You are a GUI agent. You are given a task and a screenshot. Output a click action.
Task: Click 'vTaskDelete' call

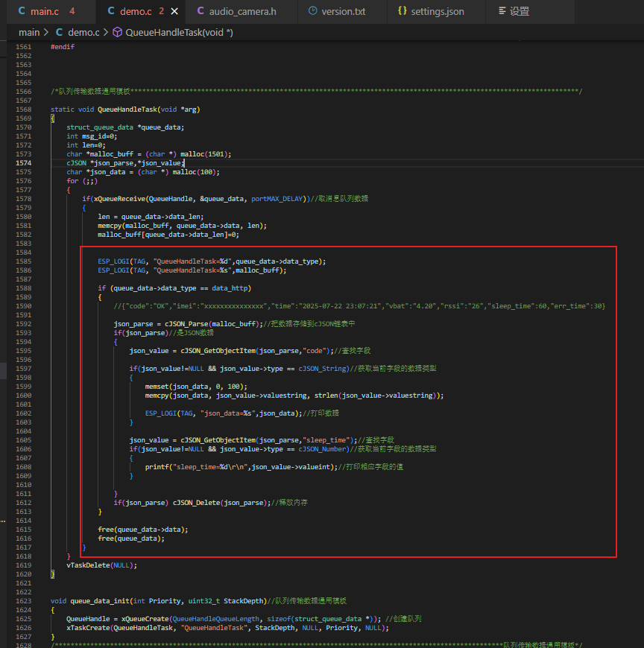[x=88, y=565]
